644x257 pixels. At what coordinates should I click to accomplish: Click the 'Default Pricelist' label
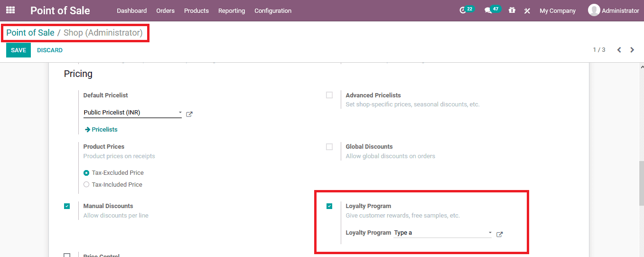(x=106, y=95)
